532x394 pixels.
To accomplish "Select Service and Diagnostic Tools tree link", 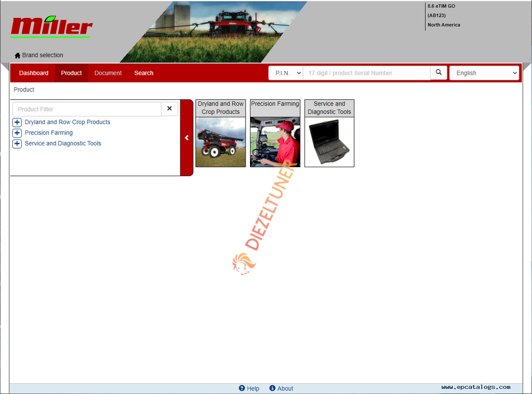I will pyautogui.click(x=63, y=143).
